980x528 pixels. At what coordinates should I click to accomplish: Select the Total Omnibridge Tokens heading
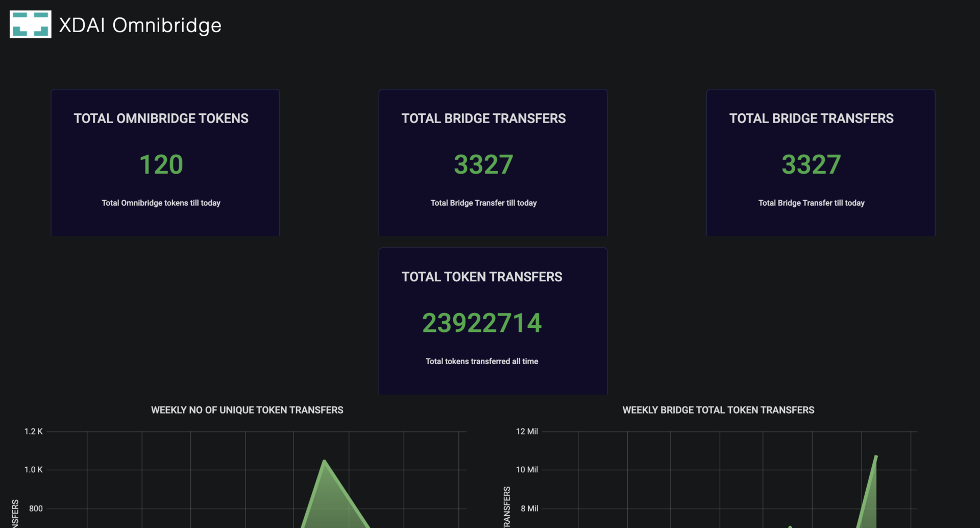pyautogui.click(x=161, y=118)
